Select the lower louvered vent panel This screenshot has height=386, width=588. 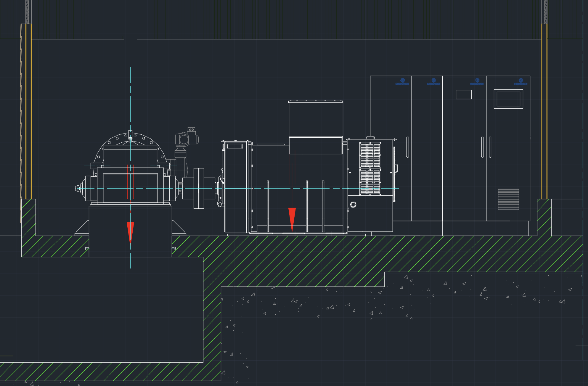pyautogui.click(x=370, y=182)
